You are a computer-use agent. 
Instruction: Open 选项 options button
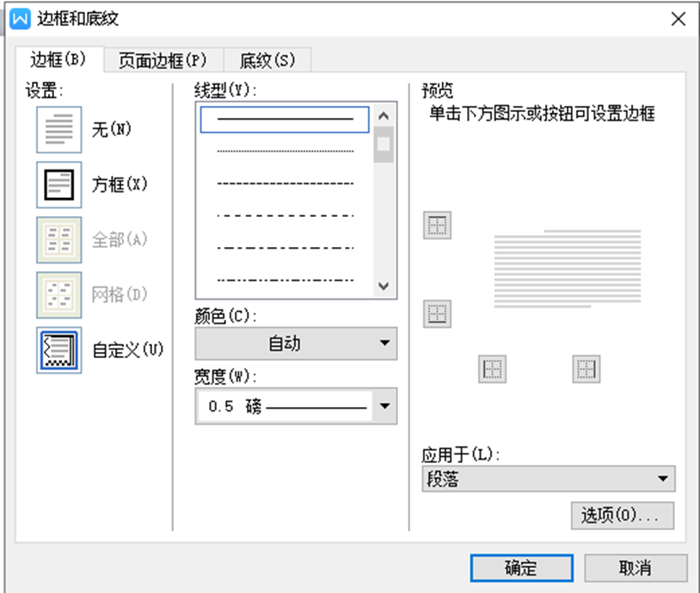pyautogui.click(x=622, y=515)
